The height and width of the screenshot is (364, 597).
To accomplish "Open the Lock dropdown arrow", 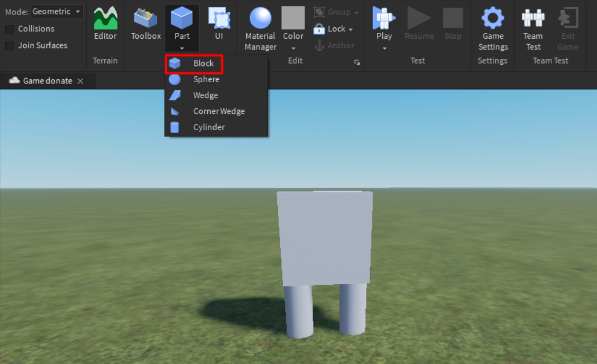I will (351, 30).
